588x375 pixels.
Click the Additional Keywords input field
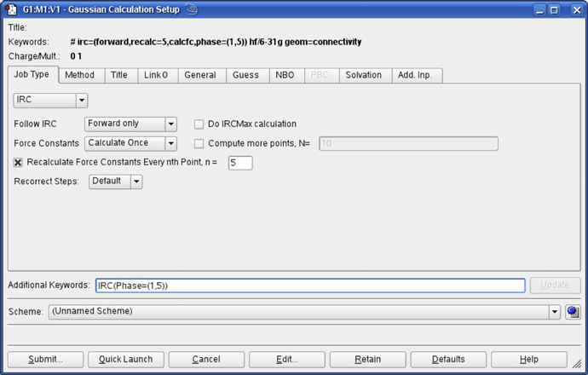click(x=310, y=286)
